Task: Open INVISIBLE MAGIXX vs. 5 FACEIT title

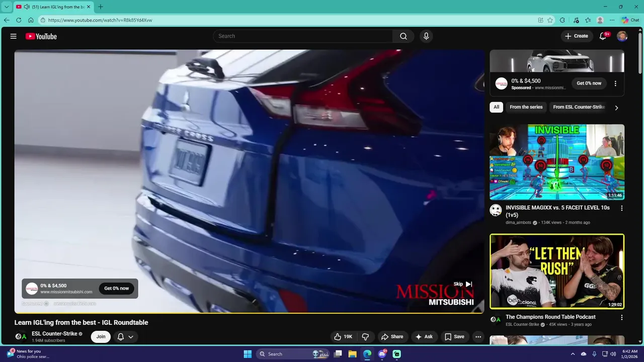Action: point(557,211)
